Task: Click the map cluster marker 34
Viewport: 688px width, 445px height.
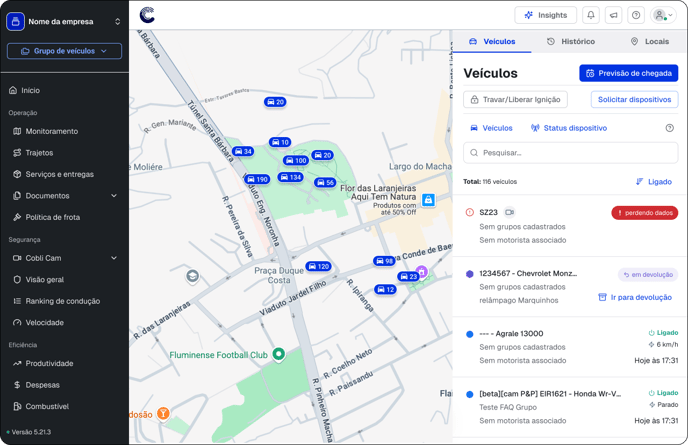Action: click(243, 151)
